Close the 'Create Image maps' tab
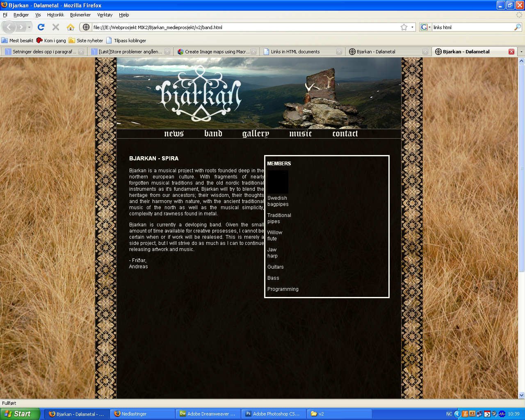This screenshot has width=525, height=420. click(x=253, y=52)
